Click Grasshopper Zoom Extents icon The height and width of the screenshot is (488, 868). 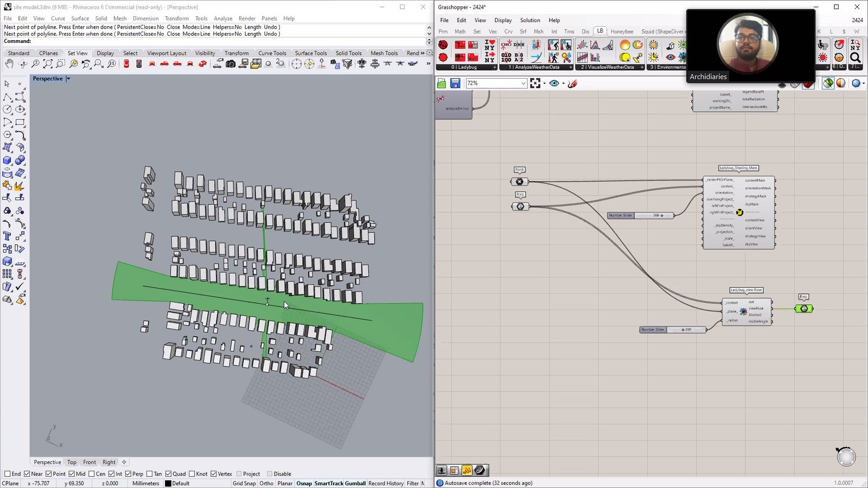click(x=535, y=84)
